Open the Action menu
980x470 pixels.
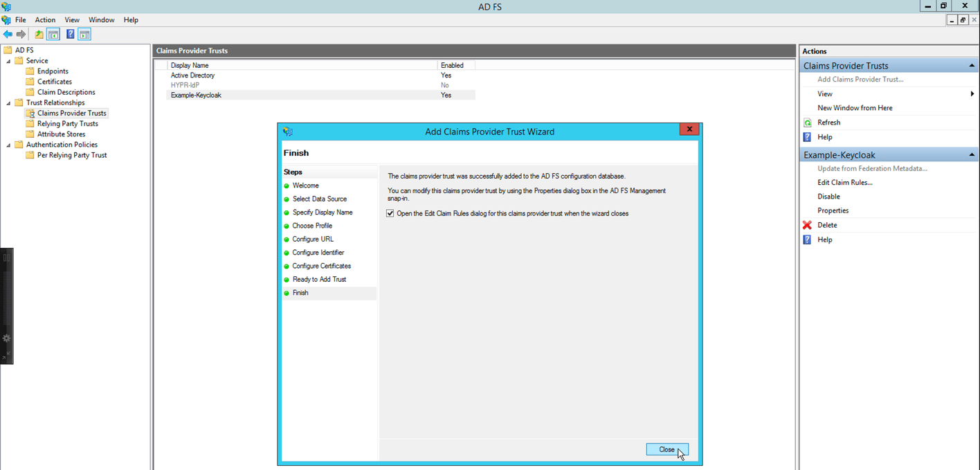pyautogui.click(x=45, y=20)
